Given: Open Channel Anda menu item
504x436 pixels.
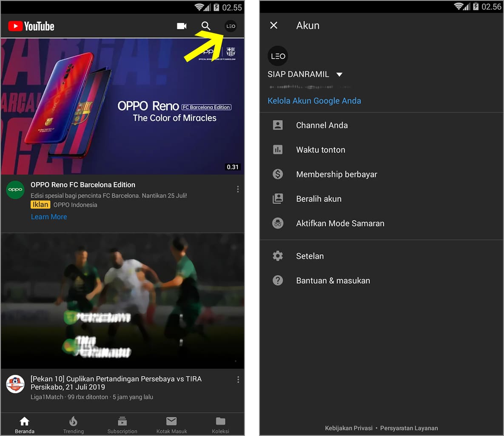Looking at the screenshot, I should pyautogui.click(x=322, y=125).
